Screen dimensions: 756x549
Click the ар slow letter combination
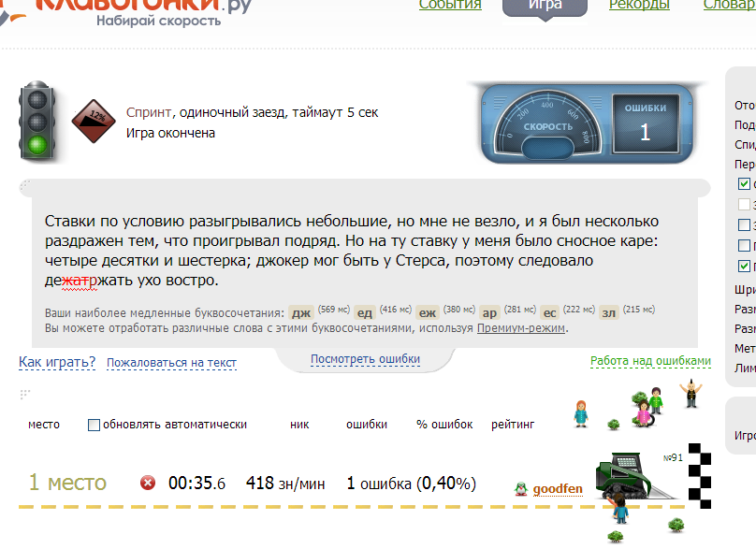click(x=489, y=312)
